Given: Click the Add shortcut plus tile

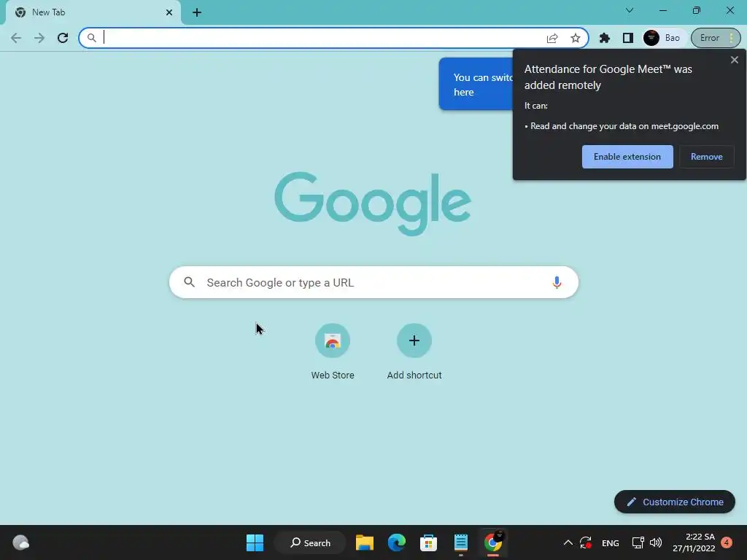Looking at the screenshot, I should (x=414, y=341).
